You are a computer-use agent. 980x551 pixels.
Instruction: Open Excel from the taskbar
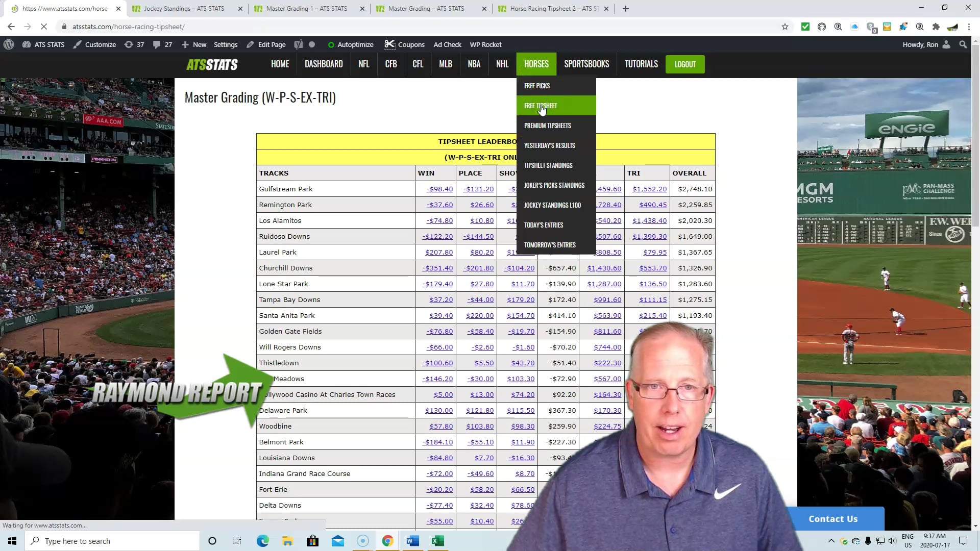437,541
